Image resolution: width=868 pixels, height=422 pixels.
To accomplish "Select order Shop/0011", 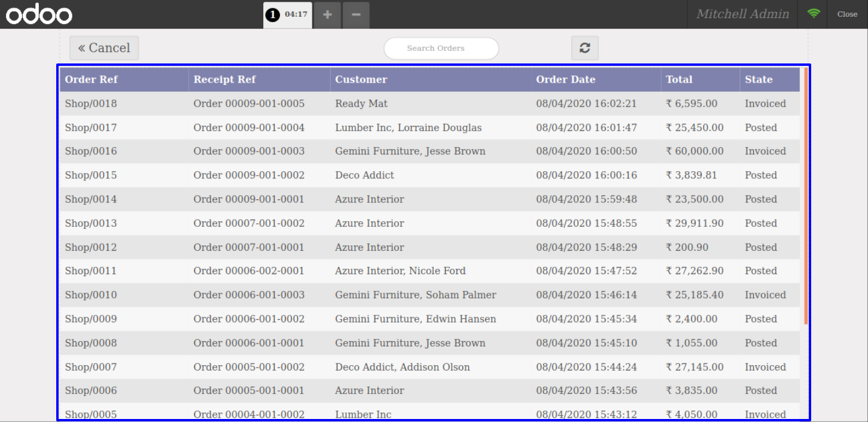I will point(430,271).
